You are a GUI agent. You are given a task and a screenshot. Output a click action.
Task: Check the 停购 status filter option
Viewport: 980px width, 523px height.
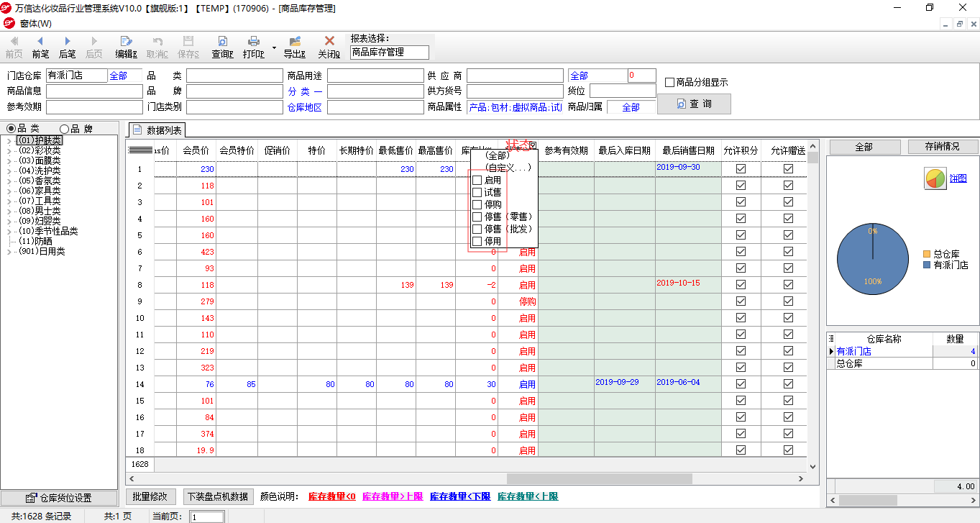(477, 204)
